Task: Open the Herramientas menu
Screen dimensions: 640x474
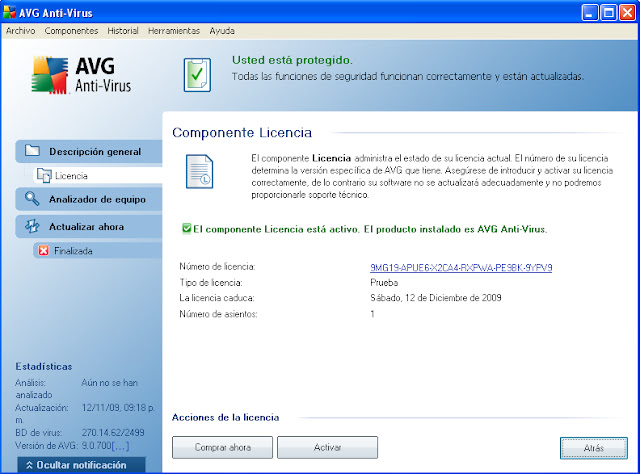Action: point(174,31)
